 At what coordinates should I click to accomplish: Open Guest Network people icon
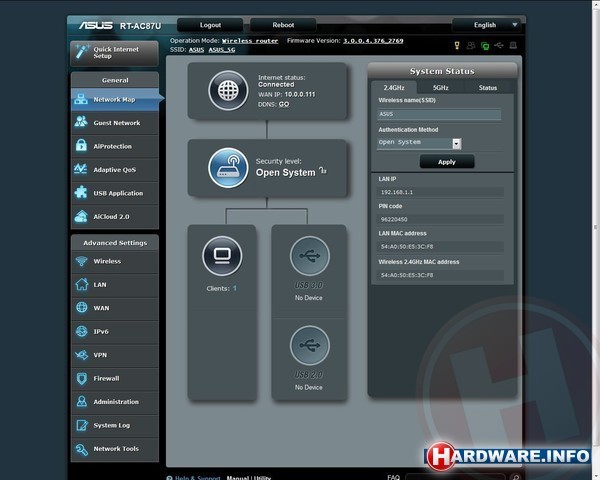coord(81,122)
